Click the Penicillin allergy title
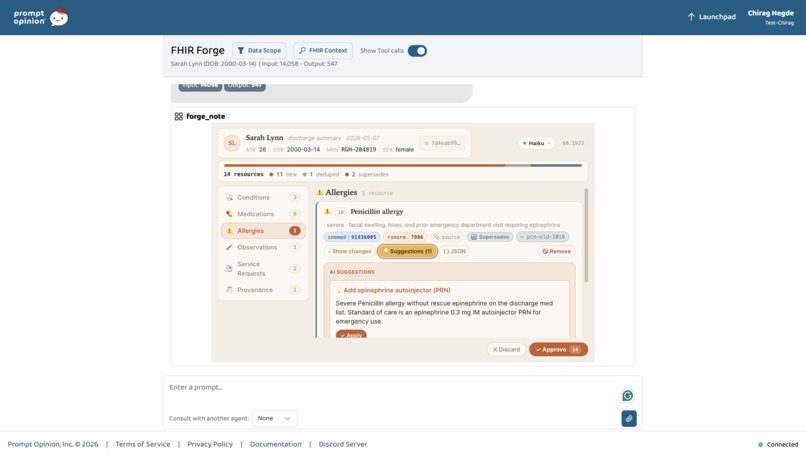Screen dimensions: 806x458 [x=377, y=211]
